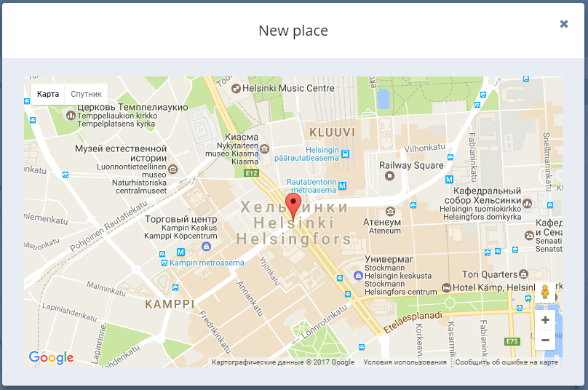Click the Kampin metroasema label
This screenshot has height=390, width=588.
(x=207, y=263)
